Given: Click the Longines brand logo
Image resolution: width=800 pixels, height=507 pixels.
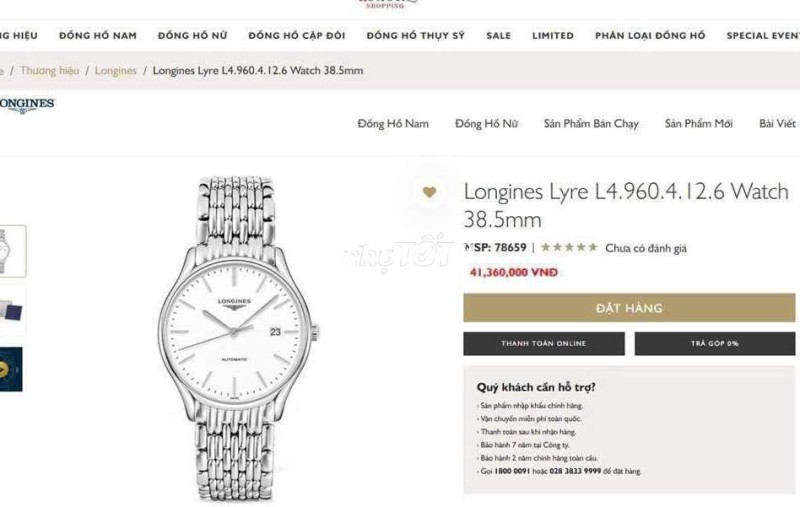Looking at the screenshot, I should [26, 105].
